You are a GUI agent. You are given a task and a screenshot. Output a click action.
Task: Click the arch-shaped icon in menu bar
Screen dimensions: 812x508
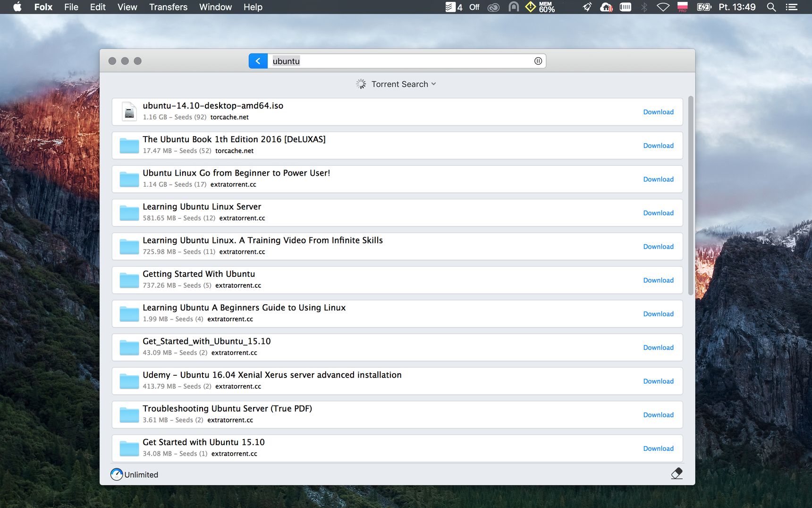click(x=514, y=7)
